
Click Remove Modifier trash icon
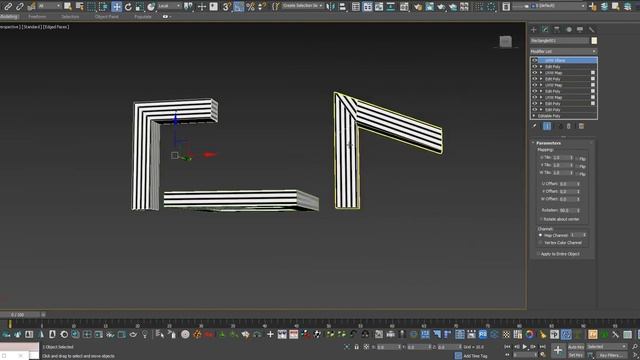(x=569, y=127)
